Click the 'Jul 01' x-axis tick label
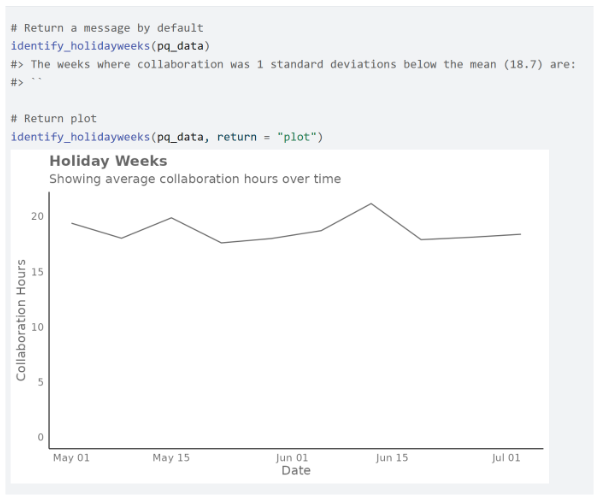Image resolution: width=601 pixels, height=500 pixels. [x=506, y=458]
